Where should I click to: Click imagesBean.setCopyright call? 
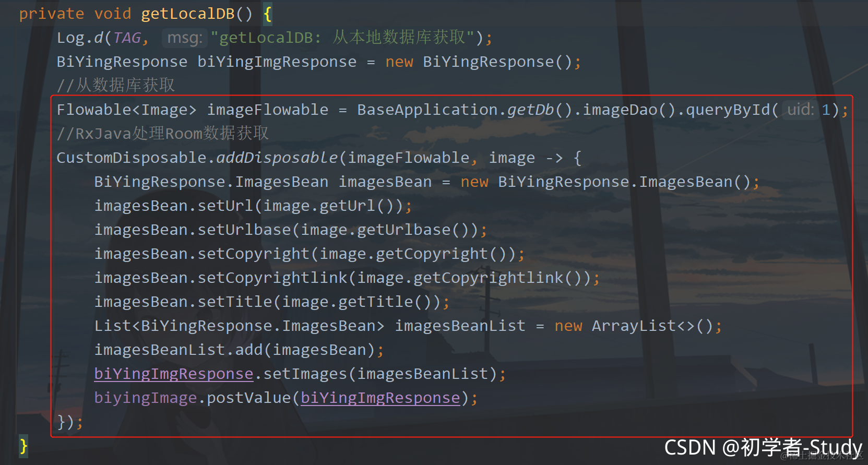(202, 254)
